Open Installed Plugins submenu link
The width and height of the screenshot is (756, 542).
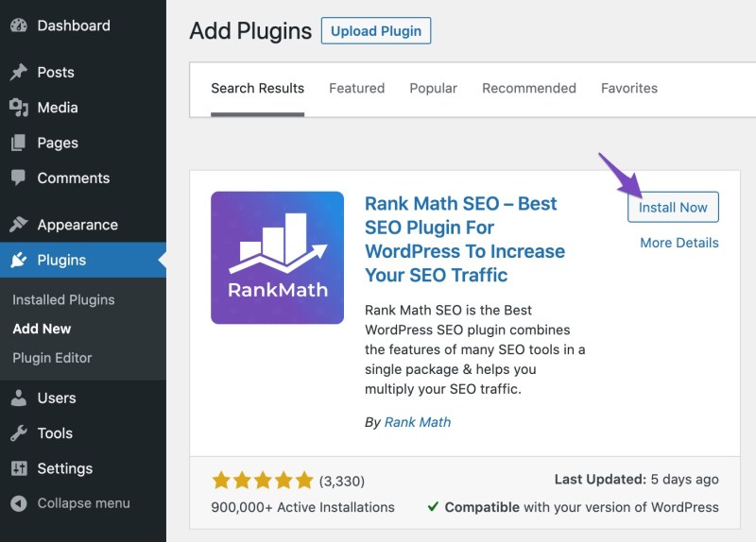pos(63,299)
